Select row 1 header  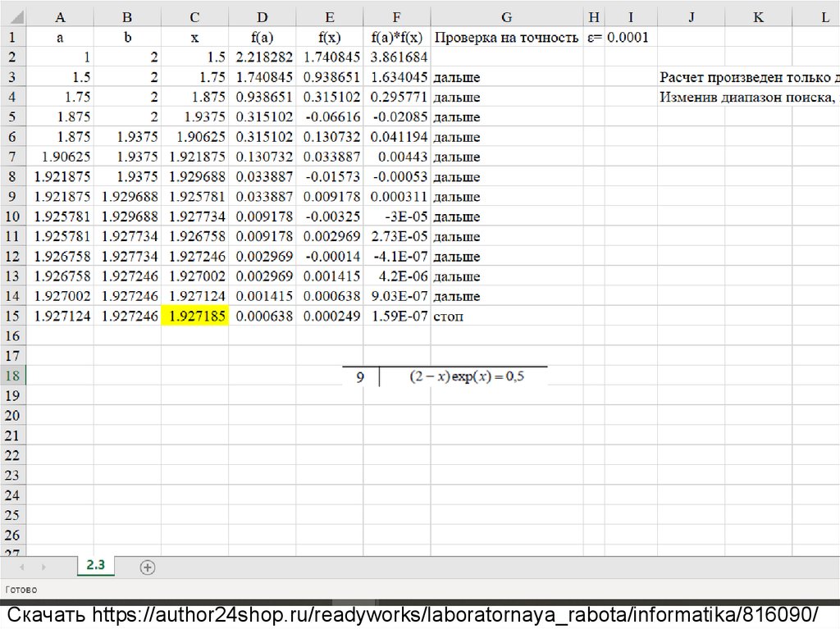pos(12,38)
